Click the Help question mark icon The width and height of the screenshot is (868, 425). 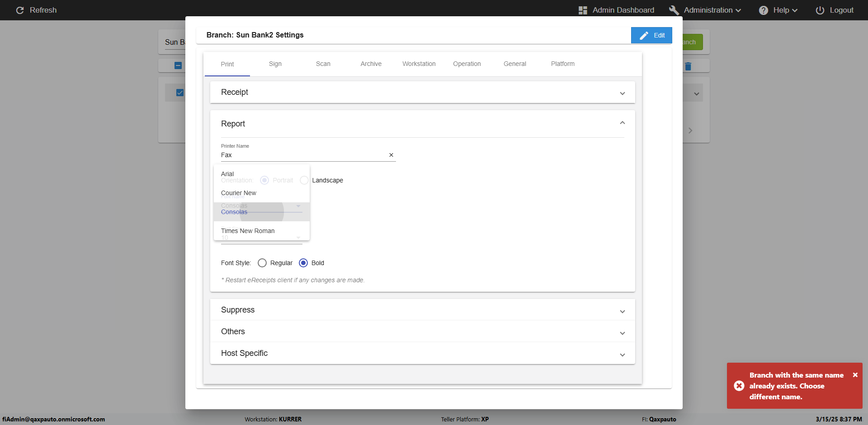[764, 10]
